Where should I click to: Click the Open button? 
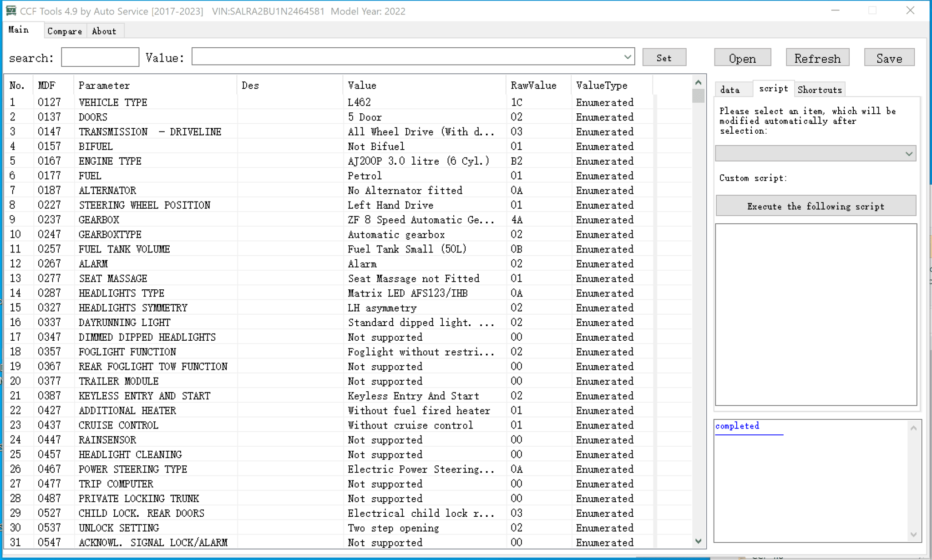coord(742,57)
